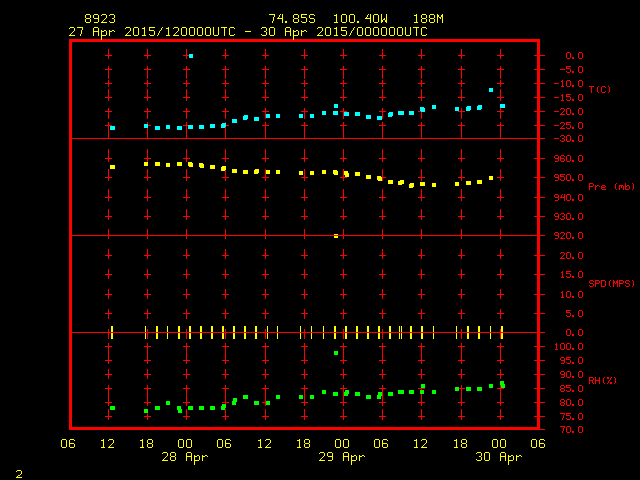This screenshot has height=480, width=640.
Task: Click the 90.0 humidity axis value
Action: [571, 374]
